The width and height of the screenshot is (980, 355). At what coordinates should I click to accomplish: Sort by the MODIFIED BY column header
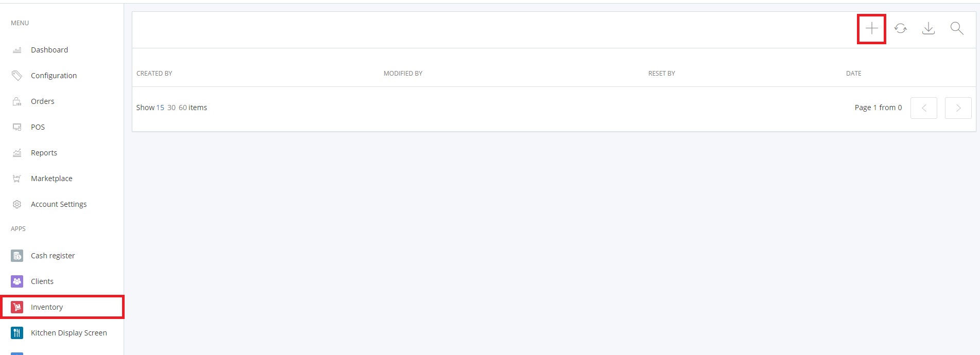403,74
